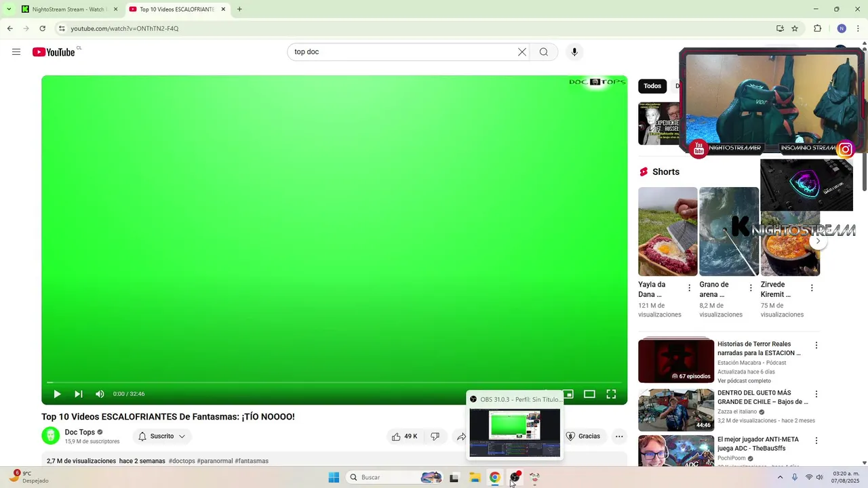Click Ver pódcast completo

pos(744,381)
